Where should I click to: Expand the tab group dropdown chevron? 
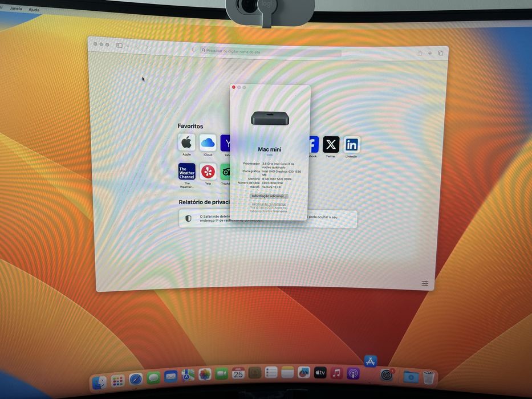(128, 46)
